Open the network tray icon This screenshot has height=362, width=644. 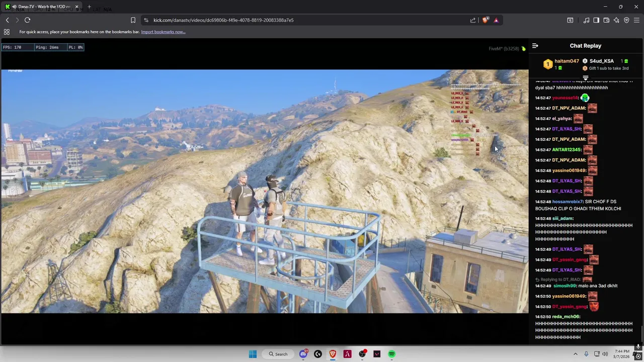click(x=597, y=354)
